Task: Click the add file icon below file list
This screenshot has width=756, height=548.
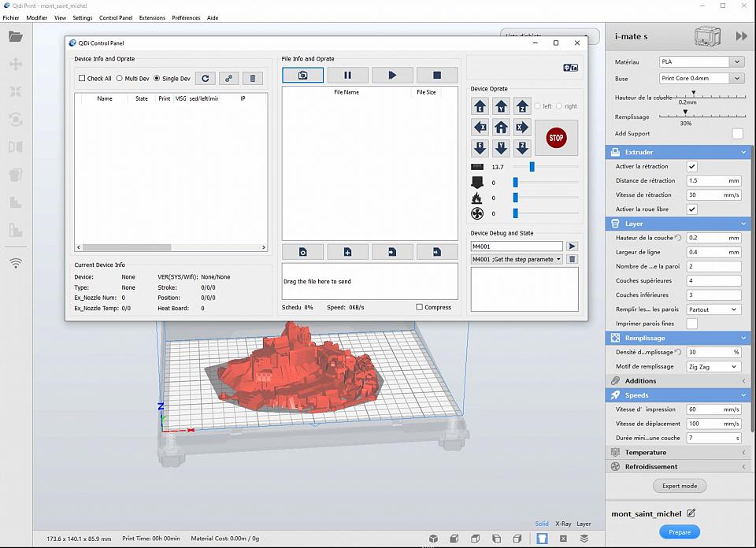Action: [347, 252]
